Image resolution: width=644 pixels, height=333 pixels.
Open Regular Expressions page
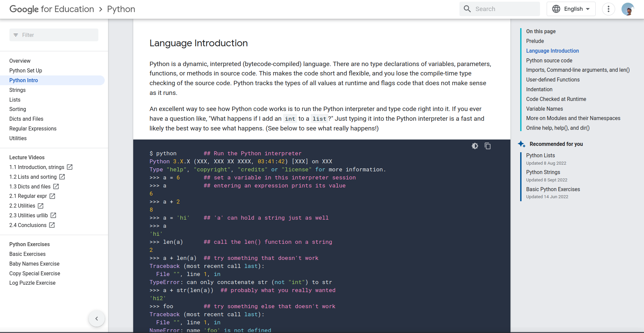click(33, 128)
